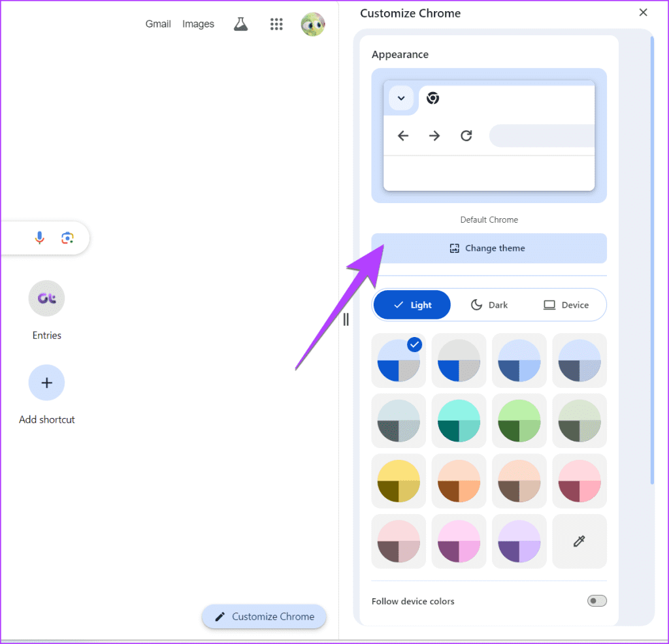This screenshot has width=669, height=644.
Task: Click the Chrome logo in theme preview
Action: 432,98
